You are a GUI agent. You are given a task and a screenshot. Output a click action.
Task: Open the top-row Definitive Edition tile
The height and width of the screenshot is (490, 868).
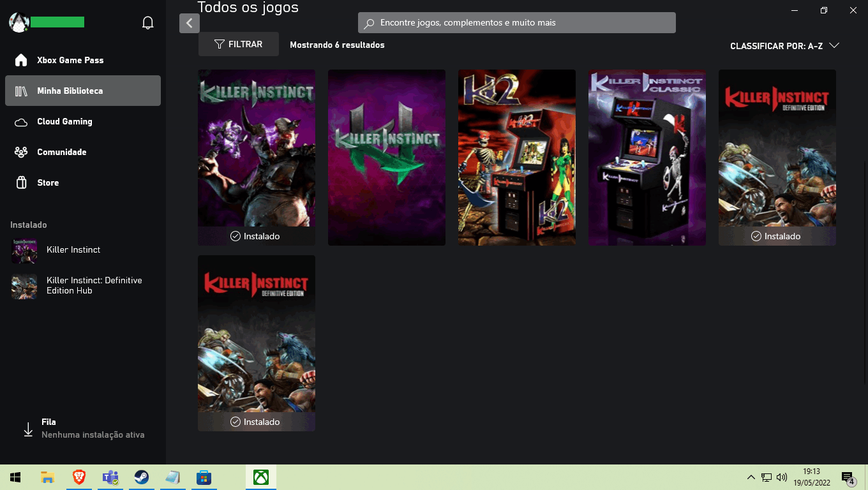777,158
